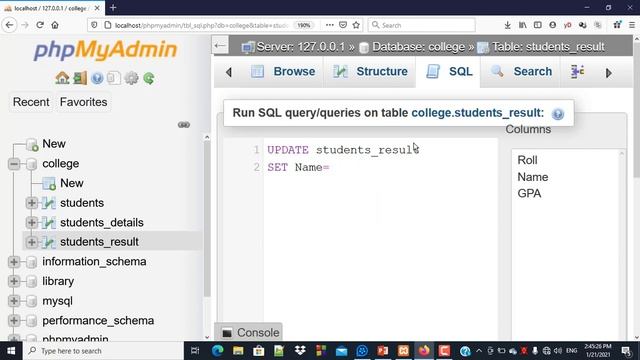Select the students_details table in the tree
Screen dimensions: 640x360
tap(102, 222)
